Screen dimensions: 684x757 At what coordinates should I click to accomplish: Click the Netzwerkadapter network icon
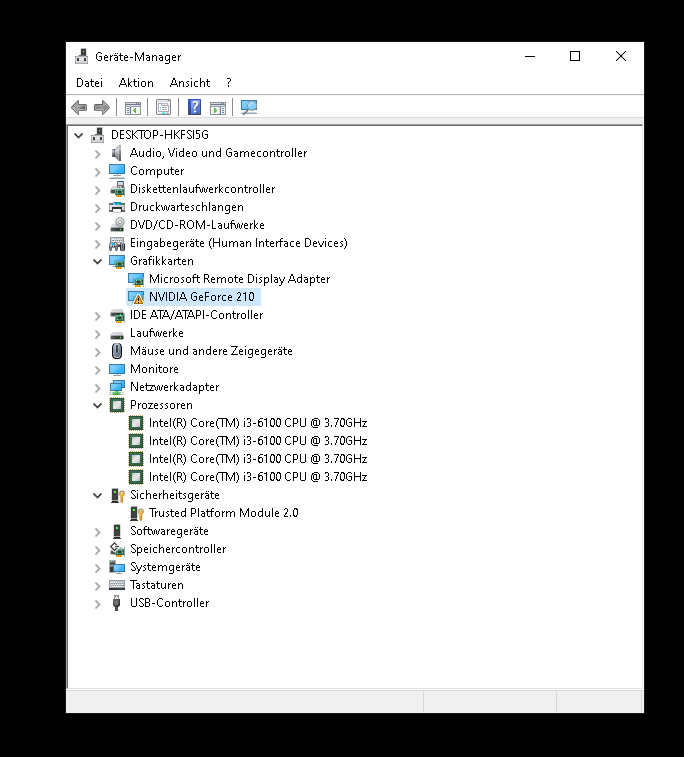coord(117,387)
